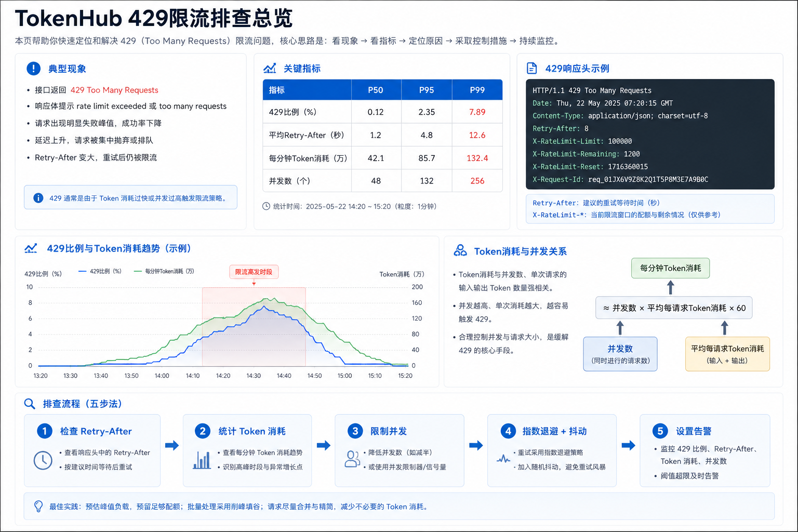Click the red 429 Too Many Requests text
Viewport: 798px width, 532px height.
114,90
